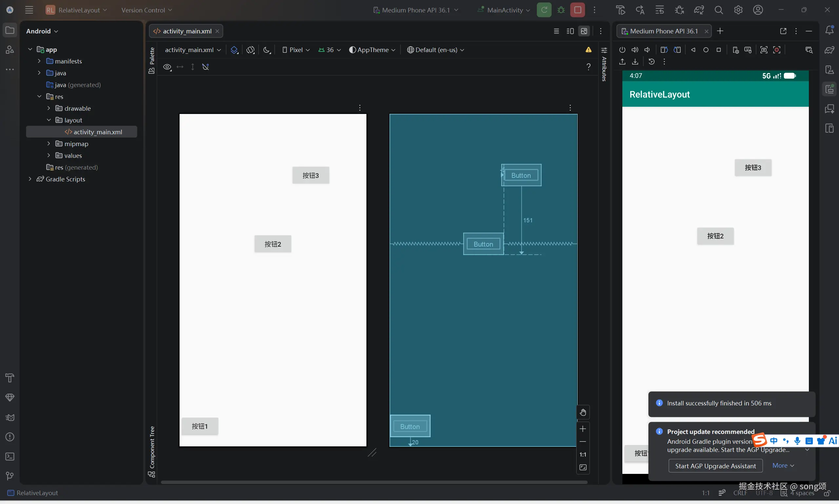Expand the drawable folder
839x504 pixels.
49,108
